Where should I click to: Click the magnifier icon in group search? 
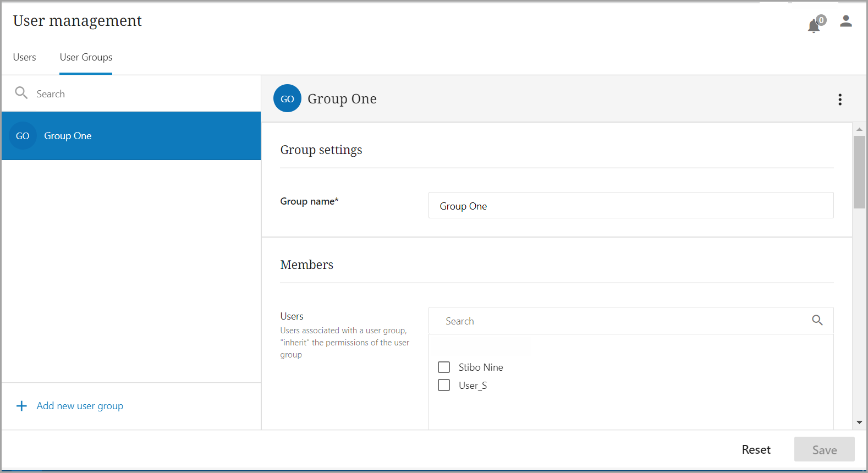(x=21, y=93)
